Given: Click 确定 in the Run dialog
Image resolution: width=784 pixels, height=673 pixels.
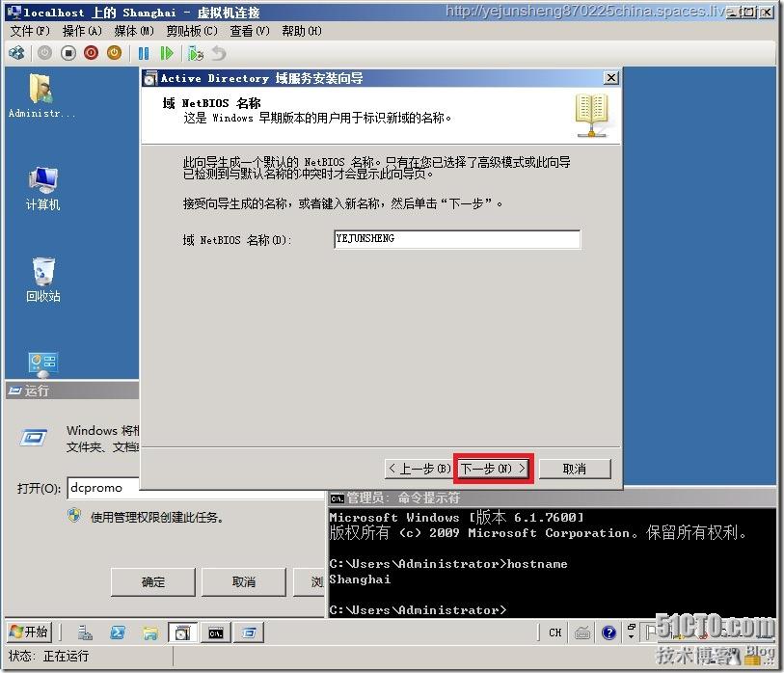Looking at the screenshot, I should (x=153, y=582).
